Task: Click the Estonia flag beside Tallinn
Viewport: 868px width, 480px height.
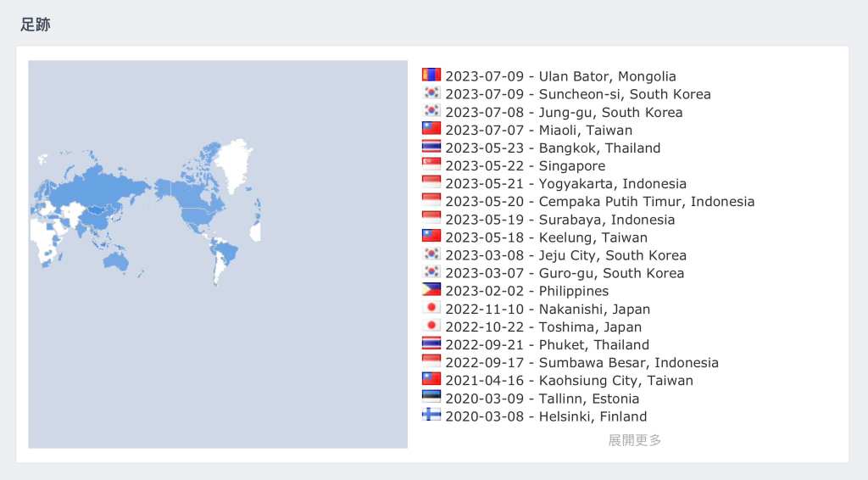Action: click(x=431, y=397)
